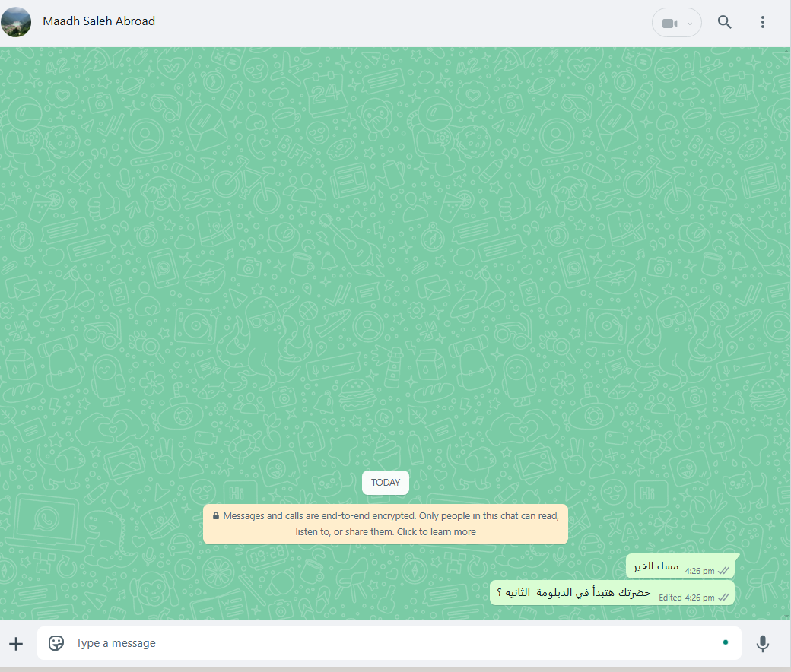
Task: Check read receipt ticks on "مساء الخير" message
Action: tap(723, 571)
